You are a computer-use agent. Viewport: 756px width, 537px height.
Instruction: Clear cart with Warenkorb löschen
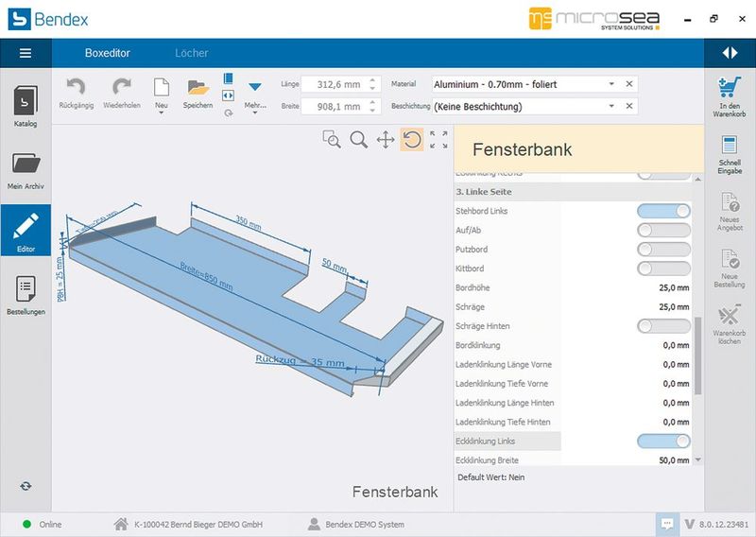tap(730, 324)
